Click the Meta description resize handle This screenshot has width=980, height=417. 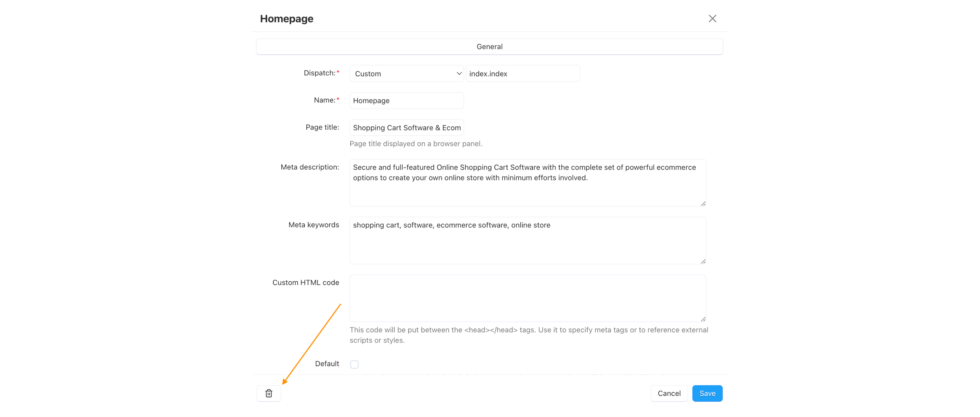click(703, 204)
